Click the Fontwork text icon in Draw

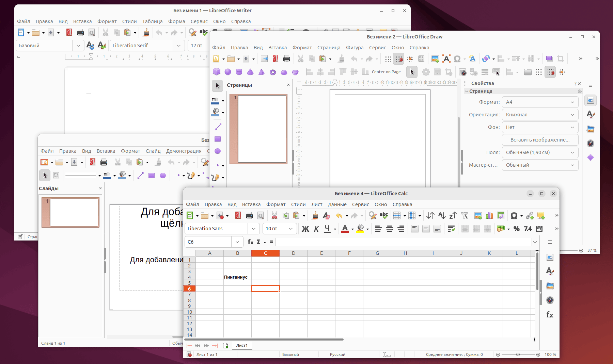pos(472,59)
